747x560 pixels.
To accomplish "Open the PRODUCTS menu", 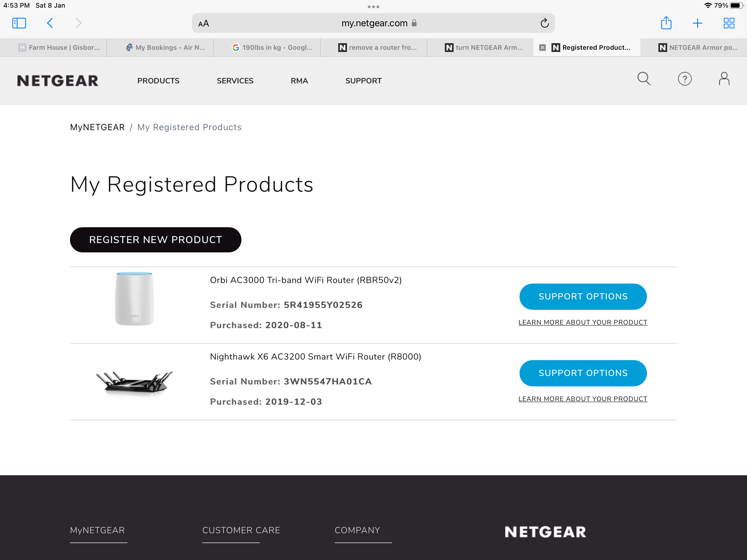I will click(158, 81).
